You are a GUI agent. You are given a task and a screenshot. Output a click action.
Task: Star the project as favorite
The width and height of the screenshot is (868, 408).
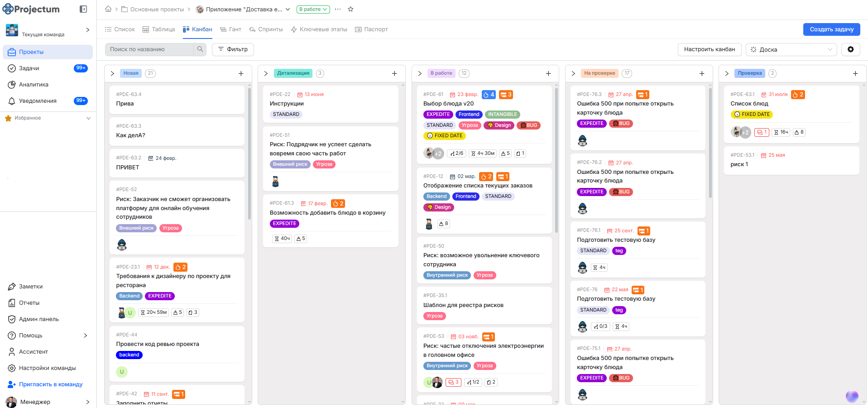[351, 9]
